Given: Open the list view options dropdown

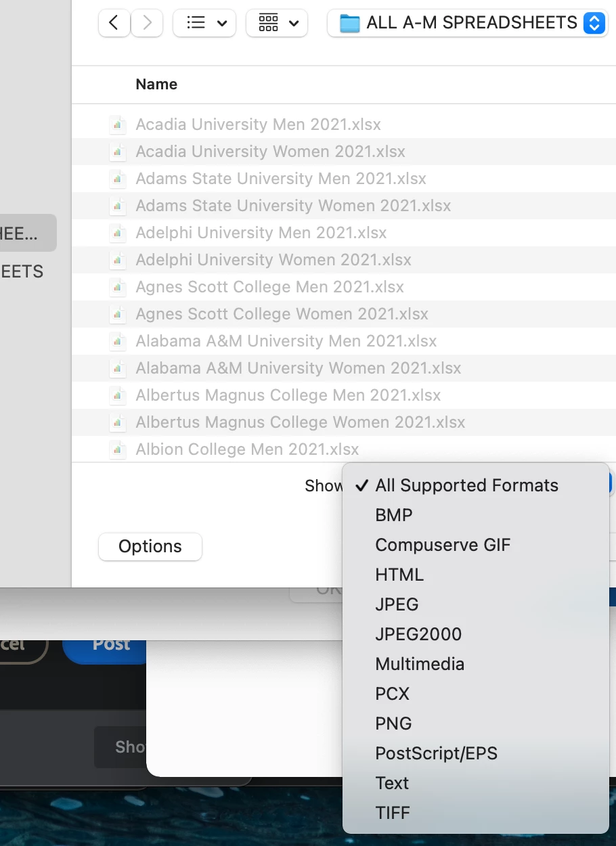Looking at the screenshot, I should [x=204, y=23].
